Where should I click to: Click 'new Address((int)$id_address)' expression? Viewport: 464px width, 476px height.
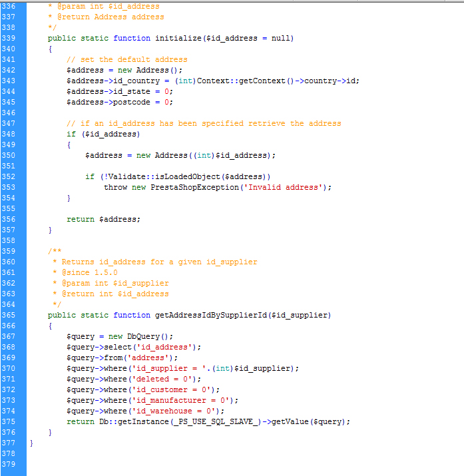[x=203, y=155]
